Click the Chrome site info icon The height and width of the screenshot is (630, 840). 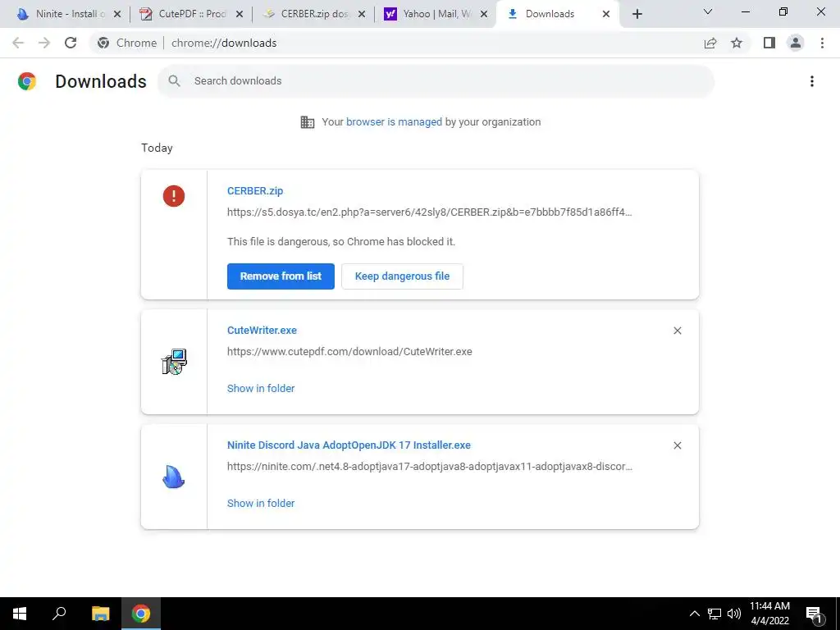pos(103,43)
